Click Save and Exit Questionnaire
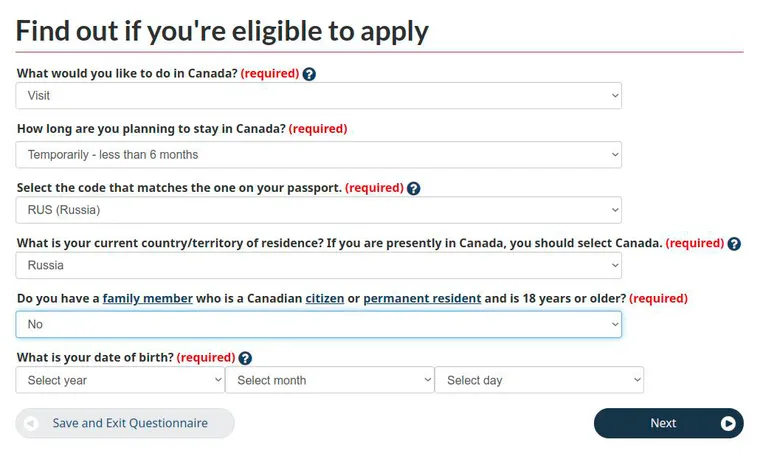This screenshot has width=760, height=465. pos(125,423)
